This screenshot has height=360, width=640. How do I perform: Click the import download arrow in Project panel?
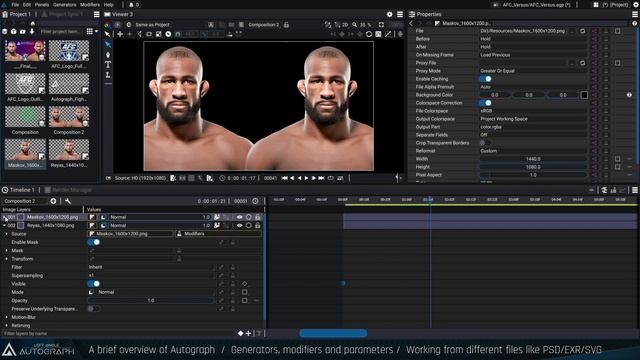click(x=32, y=31)
